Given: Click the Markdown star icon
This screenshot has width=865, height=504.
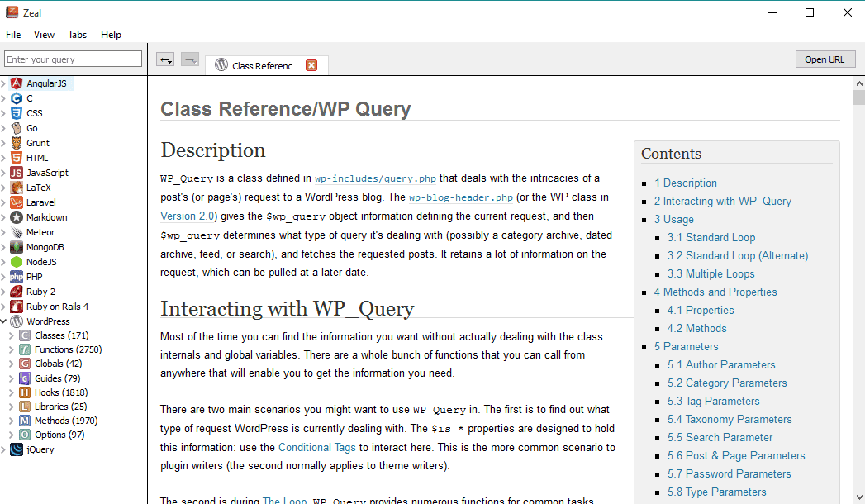Looking at the screenshot, I should pos(17,217).
